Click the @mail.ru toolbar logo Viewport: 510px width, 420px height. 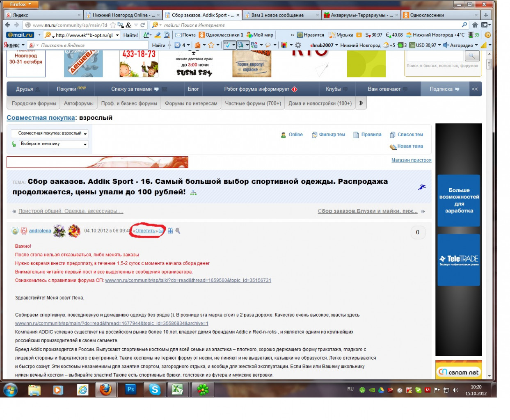(x=21, y=35)
